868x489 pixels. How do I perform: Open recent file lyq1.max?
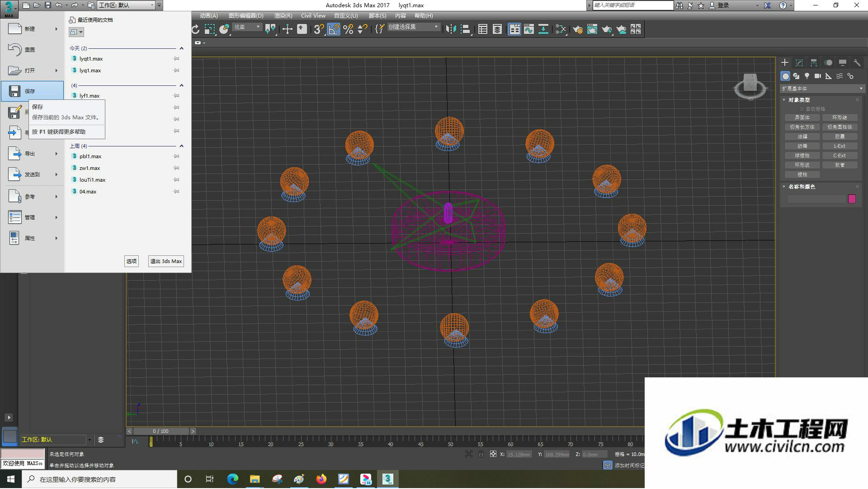point(90,71)
